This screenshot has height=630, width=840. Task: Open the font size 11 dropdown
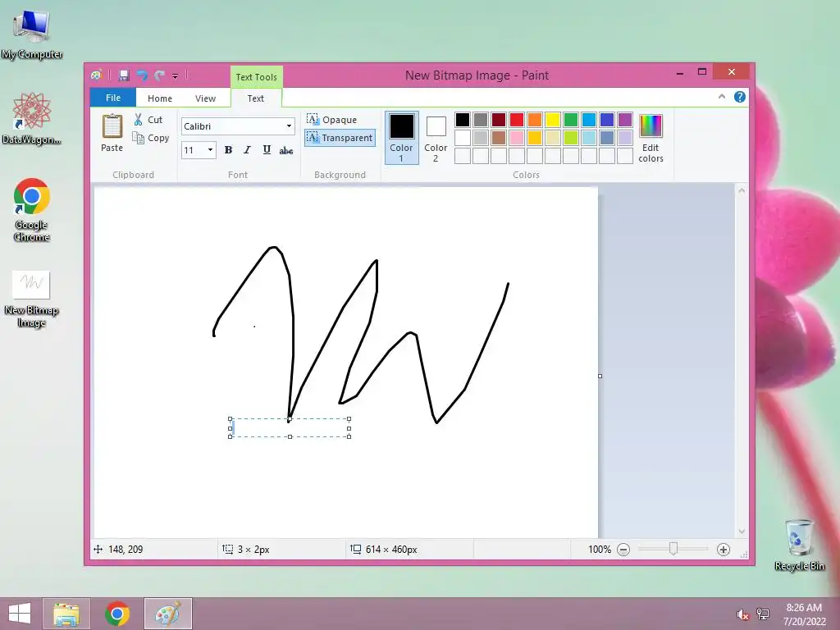pyautogui.click(x=210, y=150)
